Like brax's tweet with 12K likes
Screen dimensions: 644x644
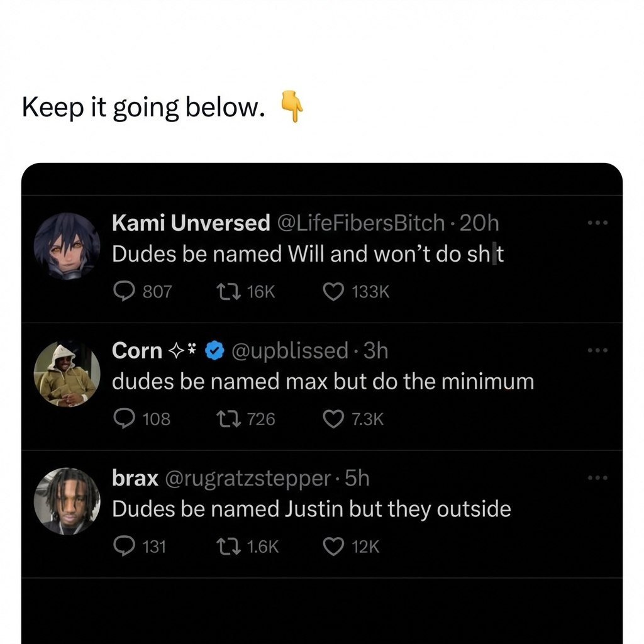click(x=333, y=547)
